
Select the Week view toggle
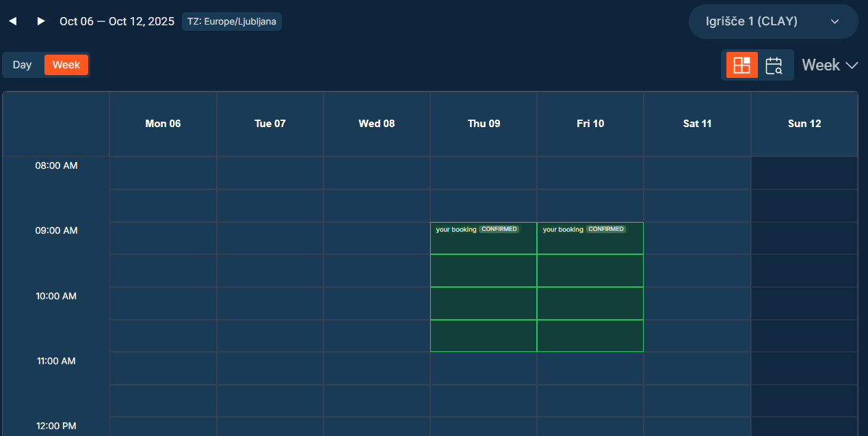pyautogui.click(x=66, y=64)
